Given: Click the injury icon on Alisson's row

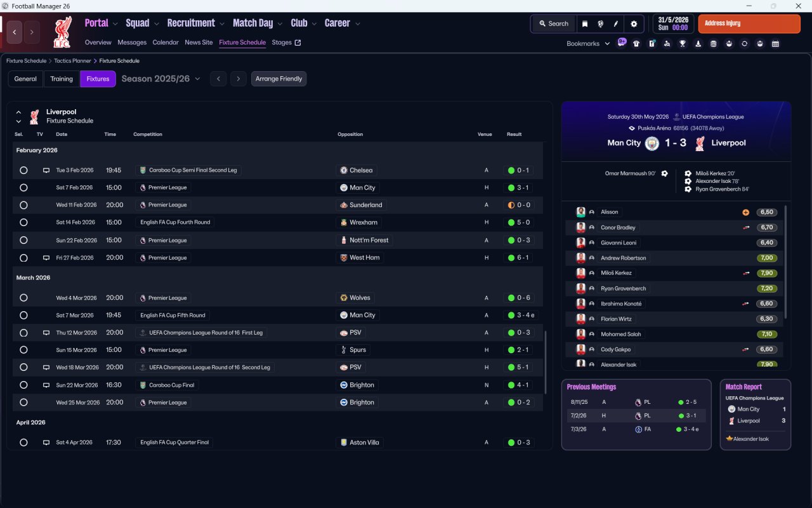Looking at the screenshot, I should pos(746,212).
